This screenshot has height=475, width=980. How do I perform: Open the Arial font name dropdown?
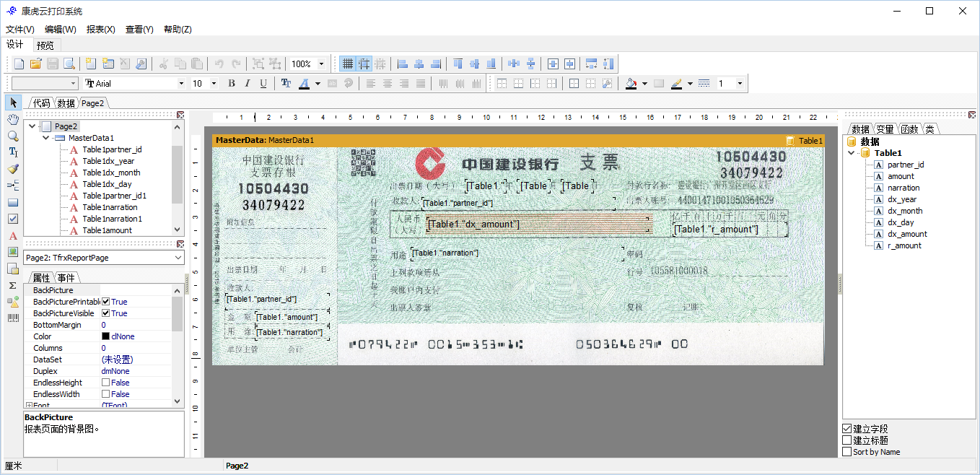tap(181, 84)
